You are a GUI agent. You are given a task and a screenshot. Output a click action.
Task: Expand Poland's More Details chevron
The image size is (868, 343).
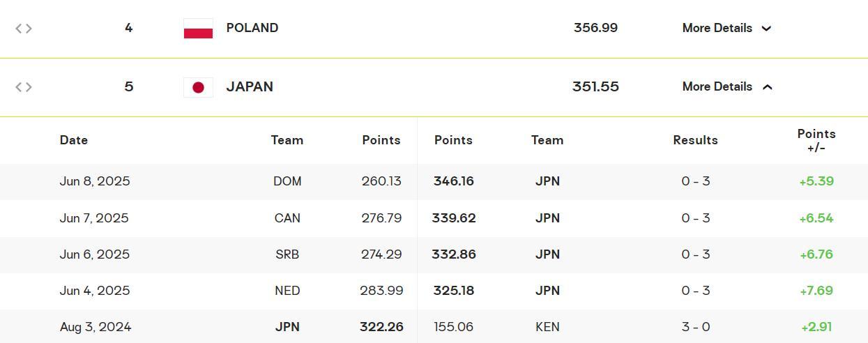click(766, 29)
